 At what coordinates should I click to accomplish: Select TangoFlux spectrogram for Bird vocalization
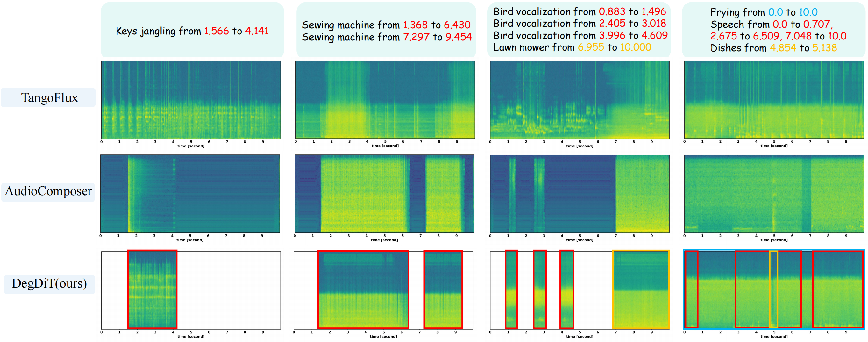[x=579, y=99]
